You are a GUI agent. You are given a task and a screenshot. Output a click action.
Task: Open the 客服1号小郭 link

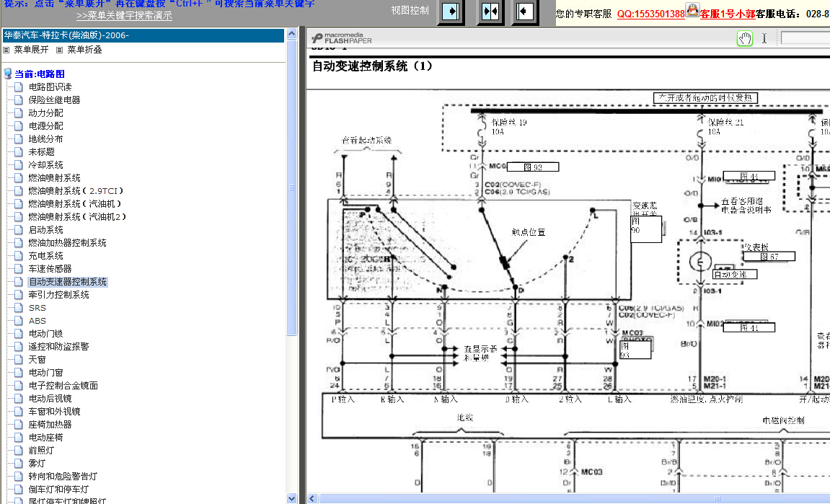tap(728, 14)
